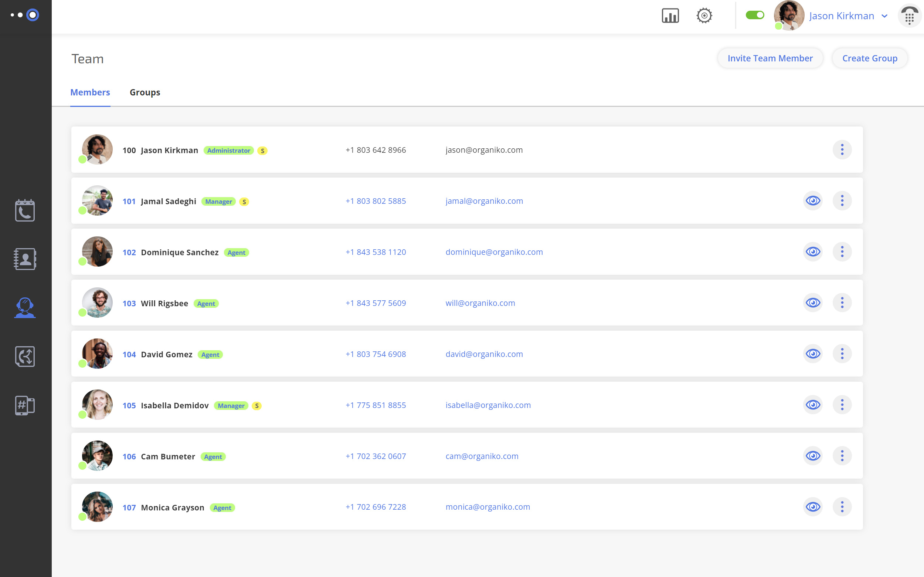
Task: Click David Gomez's profile photo
Action: click(97, 353)
